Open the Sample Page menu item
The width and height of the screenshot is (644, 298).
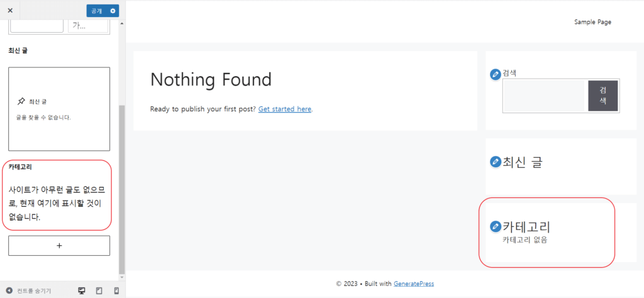point(592,22)
